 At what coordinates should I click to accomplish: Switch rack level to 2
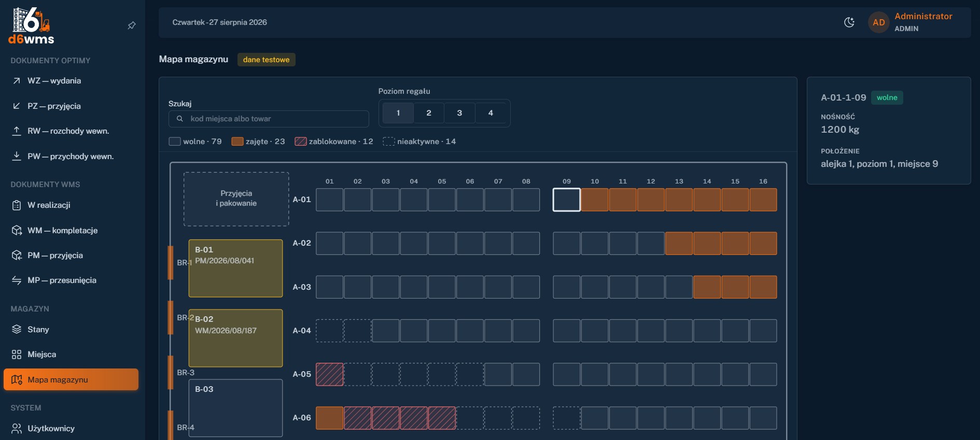click(429, 113)
